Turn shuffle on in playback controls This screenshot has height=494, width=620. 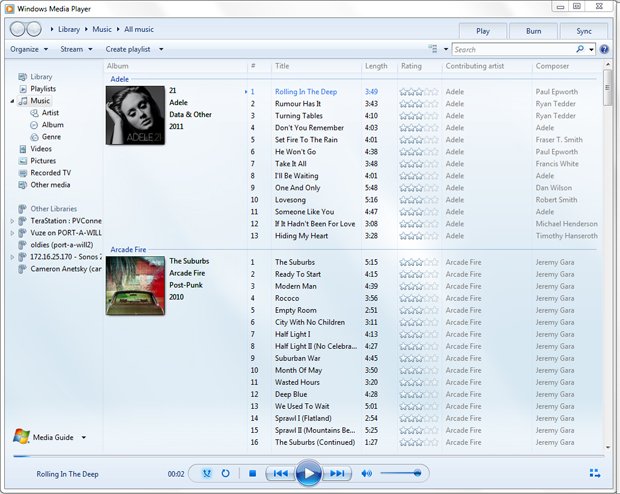coord(207,473)
